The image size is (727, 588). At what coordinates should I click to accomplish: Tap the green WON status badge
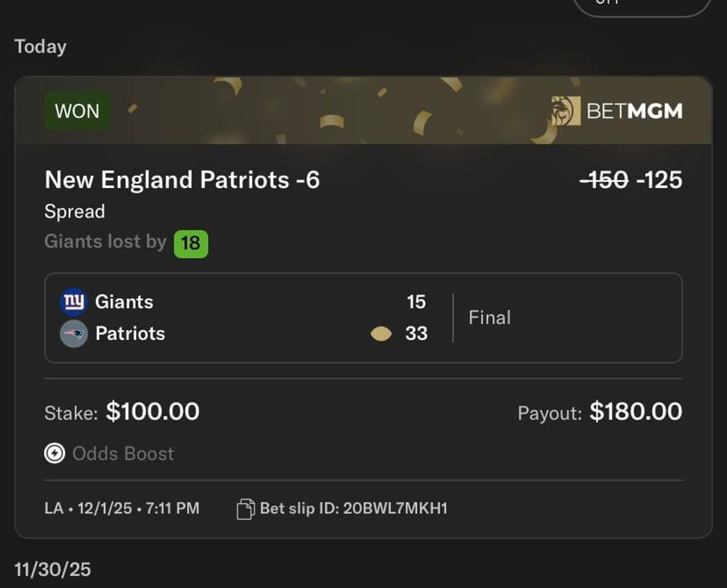coord(77,111)
